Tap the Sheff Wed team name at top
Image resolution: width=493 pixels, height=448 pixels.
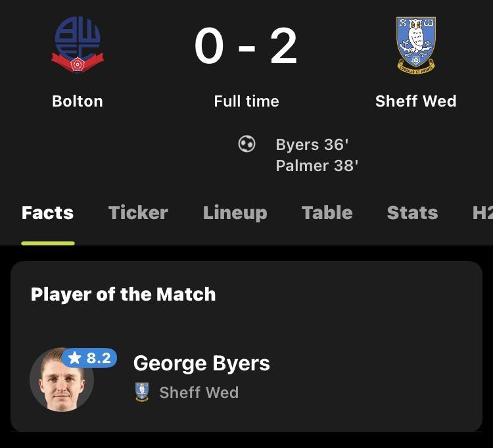click(415, 101)
